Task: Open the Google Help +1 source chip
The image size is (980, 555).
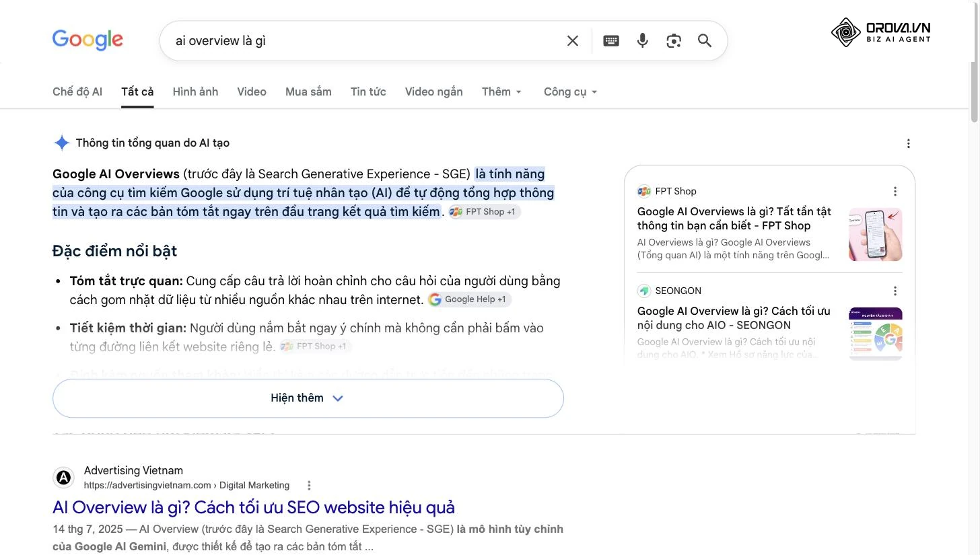Action: [x=468, y=299]
